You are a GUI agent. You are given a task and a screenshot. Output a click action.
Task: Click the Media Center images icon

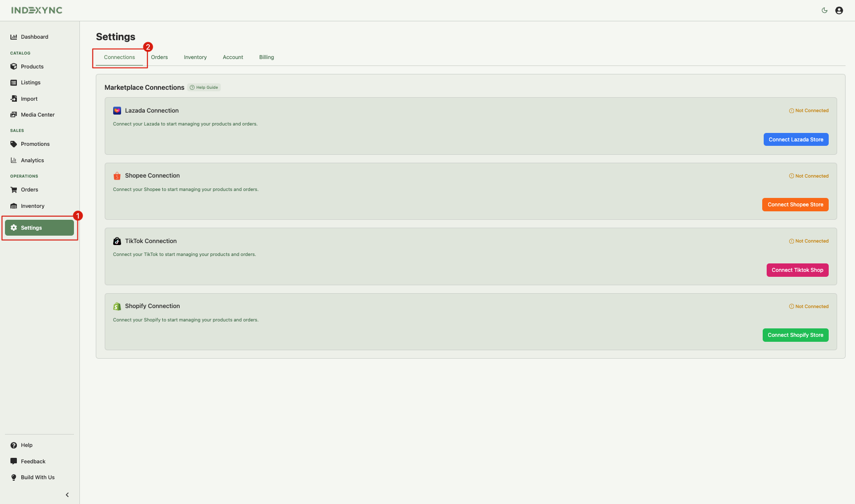point(14,115)
